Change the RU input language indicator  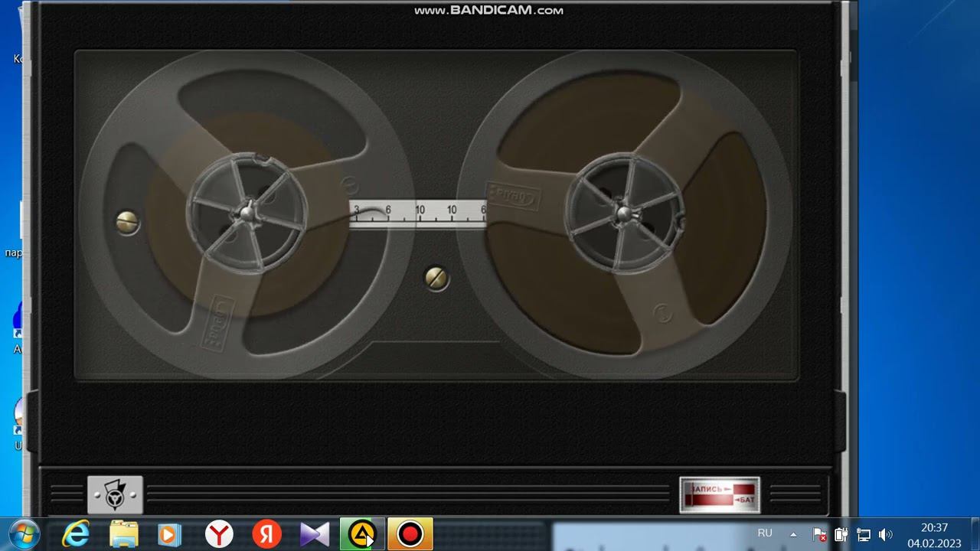point(765,533)
